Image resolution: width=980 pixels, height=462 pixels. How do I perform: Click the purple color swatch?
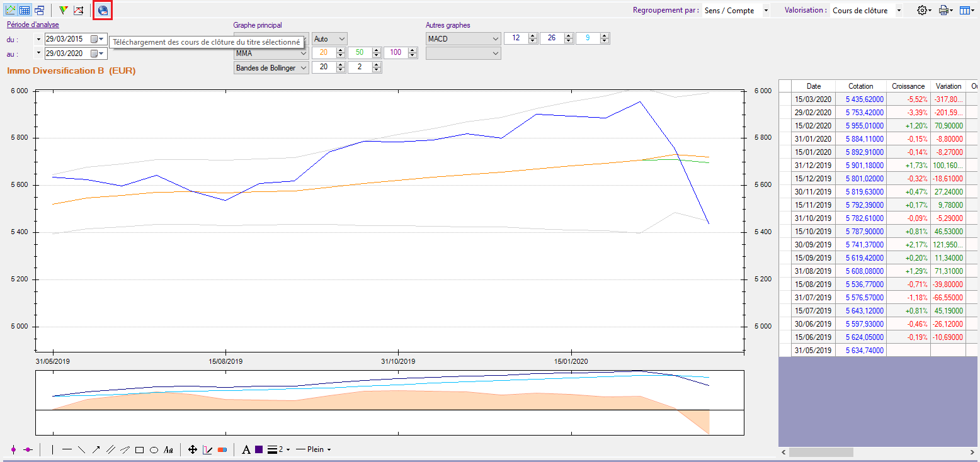coord(259,449)
